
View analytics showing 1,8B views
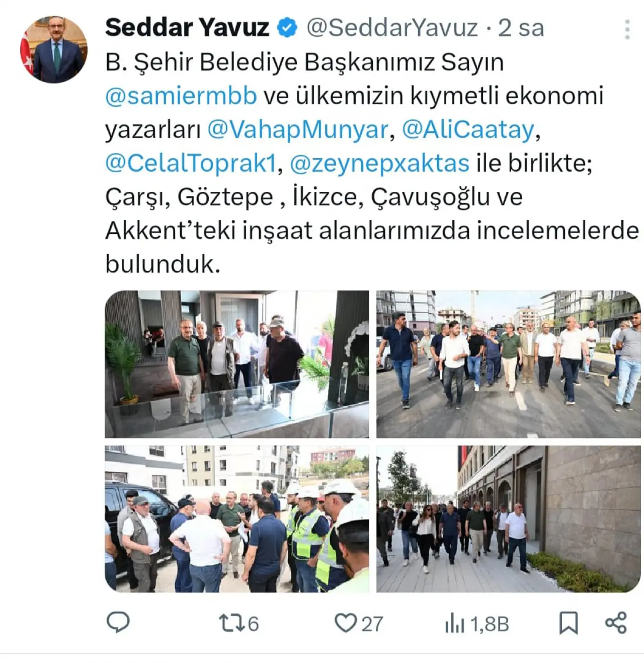pyautogui.click(x=477, y=624)
